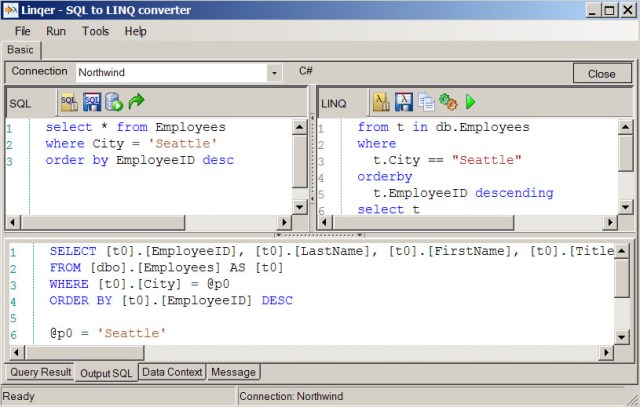Open the Help menu

[136, 31]
